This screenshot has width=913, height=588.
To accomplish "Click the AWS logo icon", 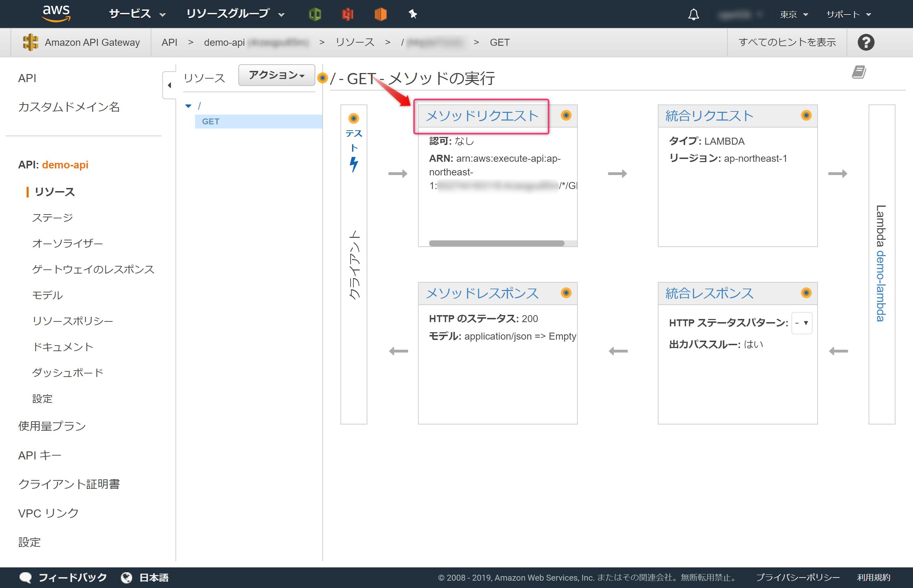I will pos(56,14).
